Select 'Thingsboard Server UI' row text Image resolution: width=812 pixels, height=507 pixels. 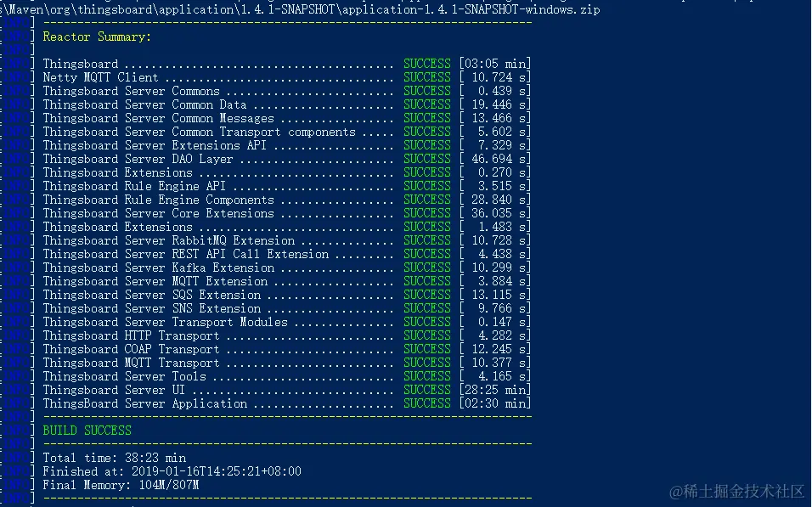(x=114, y=390)
